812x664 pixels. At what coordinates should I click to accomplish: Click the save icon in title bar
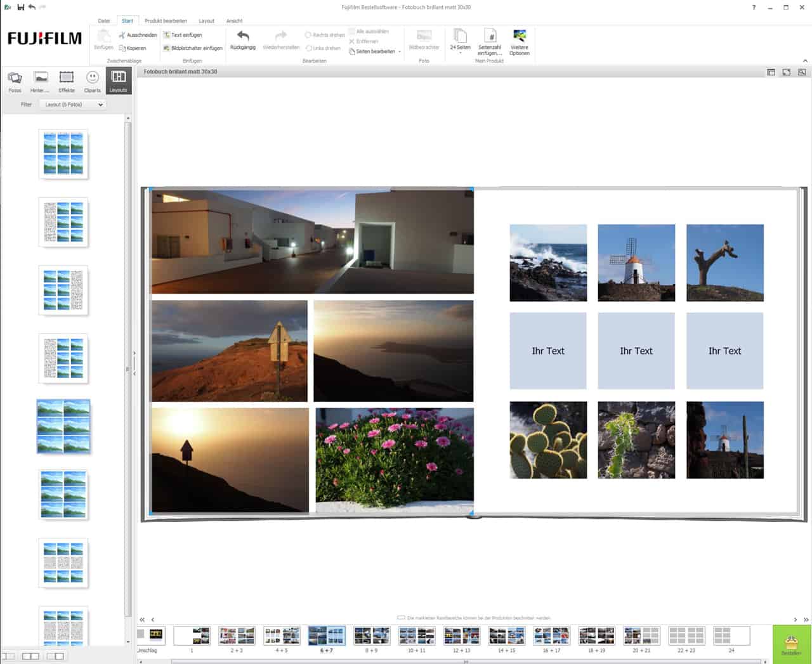coord(21,7)
